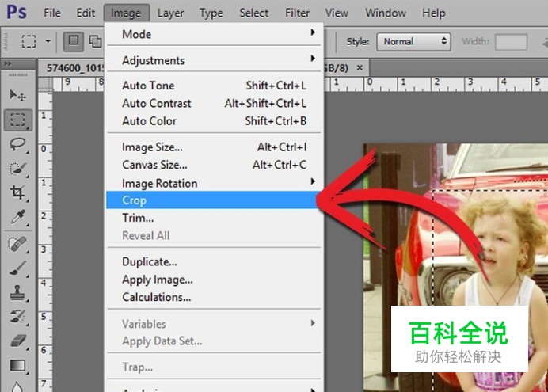Select the Brush tool

(x=17, y=268)
